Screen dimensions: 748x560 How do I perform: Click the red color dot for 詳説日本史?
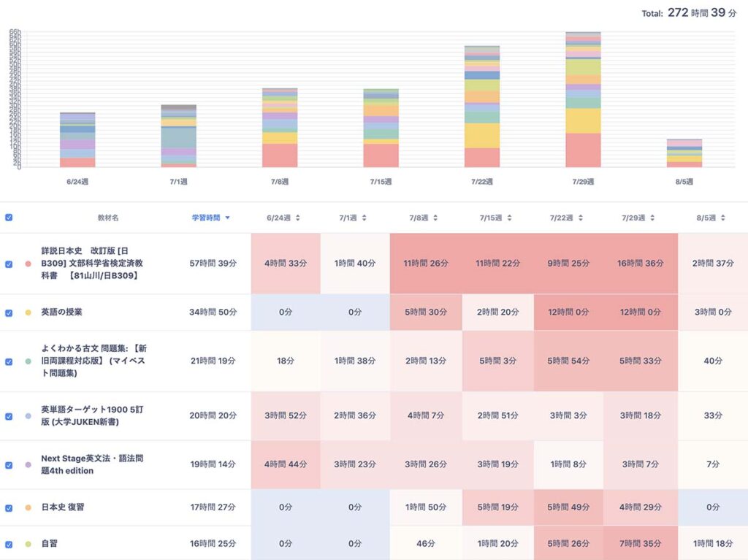[x=28, y=264]
